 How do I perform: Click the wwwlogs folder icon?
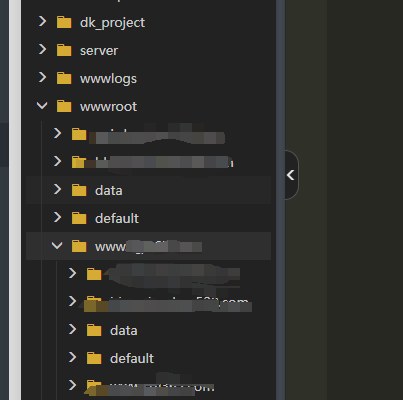pyautogui.click(x=64, y=78)
